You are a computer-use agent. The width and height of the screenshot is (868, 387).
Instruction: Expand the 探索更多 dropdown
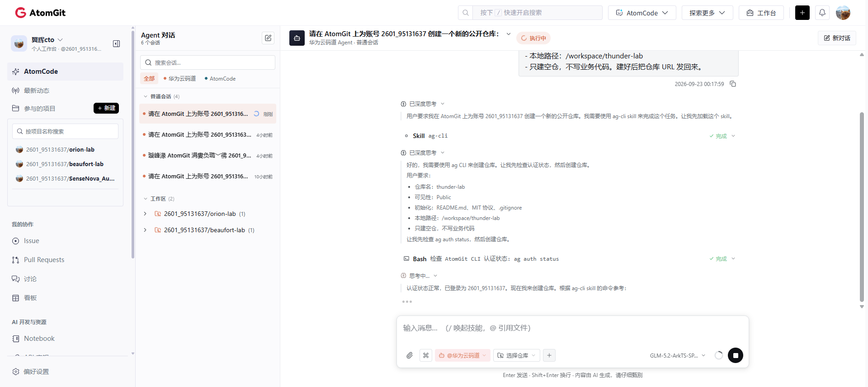click(x=707, y=13)
